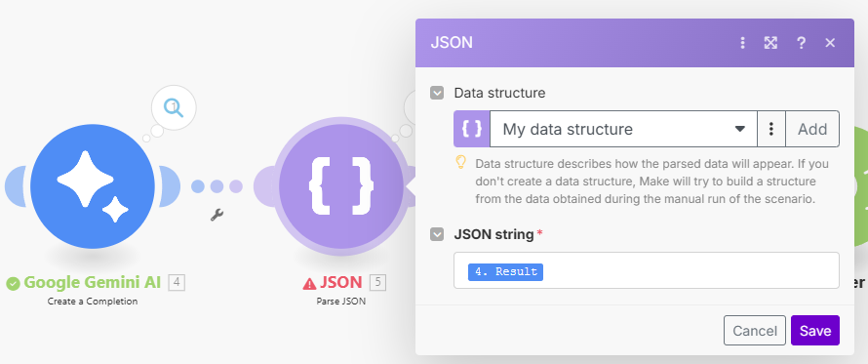Cancel the JSON module dialog
This screenshot has height=364, width=868.
(x=755, y=331)
